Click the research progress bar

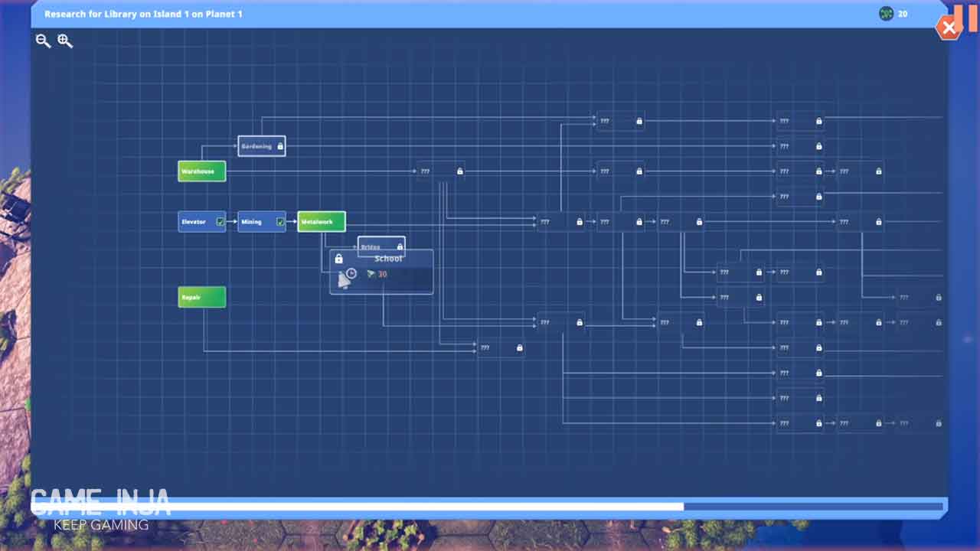point(488,507)
